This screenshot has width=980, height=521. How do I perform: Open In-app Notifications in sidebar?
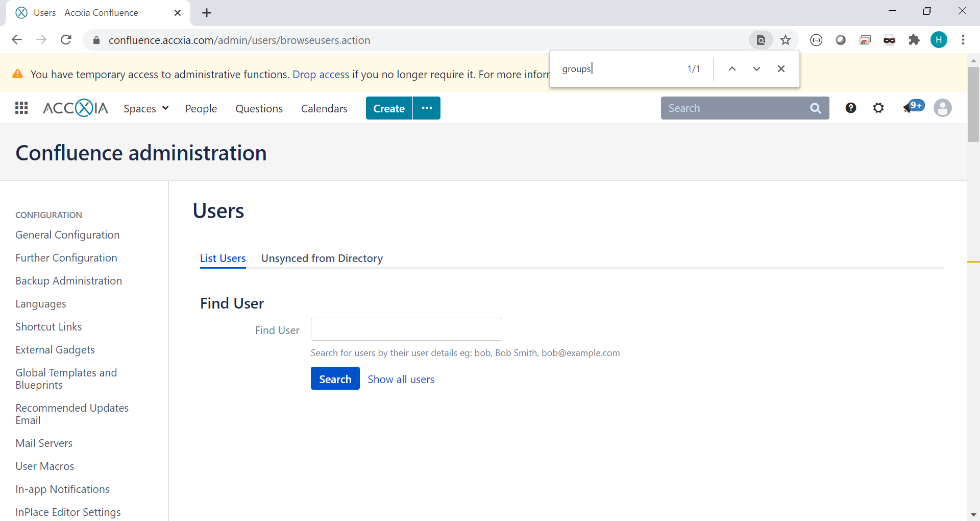62,489
